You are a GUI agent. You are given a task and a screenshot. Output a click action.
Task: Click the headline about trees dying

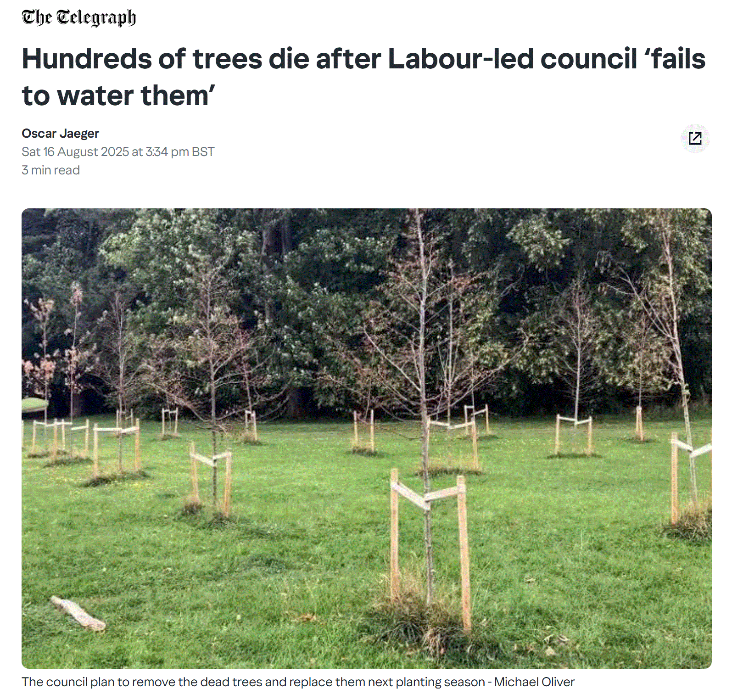pos(363,77)
